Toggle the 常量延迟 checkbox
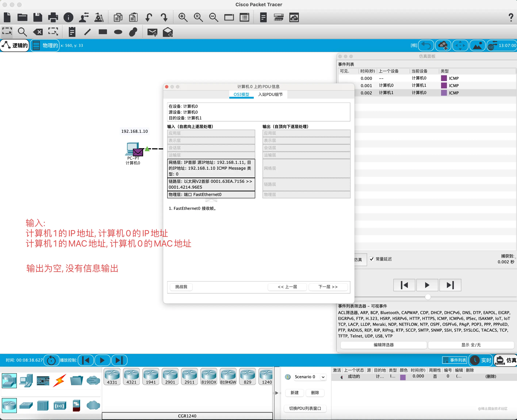The width and height of the screenshot is (517, 420). [372, 259]
